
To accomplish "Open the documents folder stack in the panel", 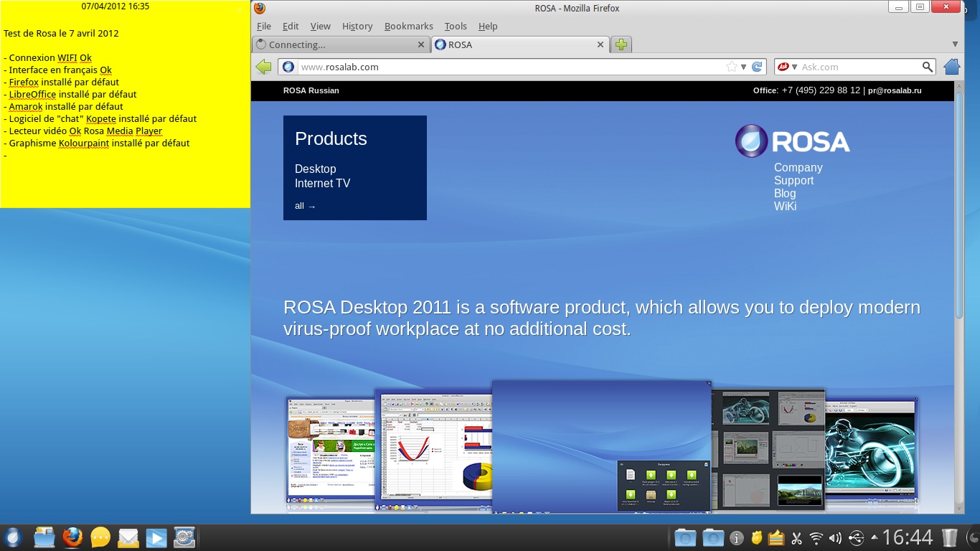I will [685, 537].
